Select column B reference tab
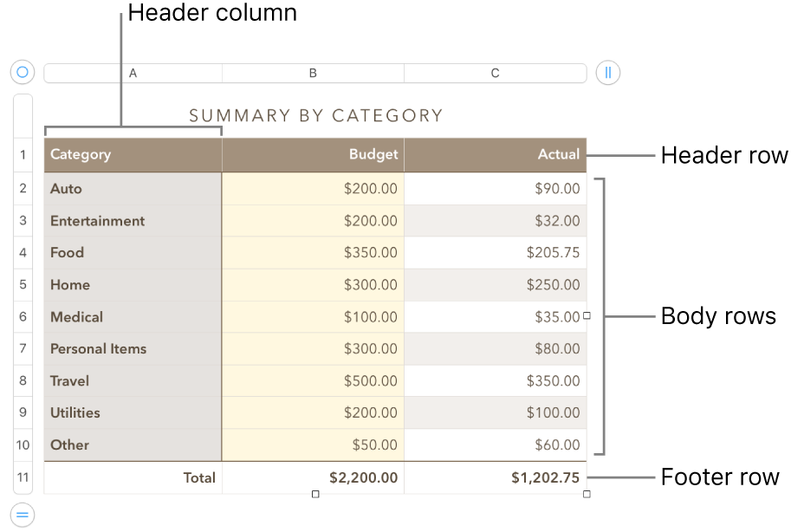 (x=313, y=73)
